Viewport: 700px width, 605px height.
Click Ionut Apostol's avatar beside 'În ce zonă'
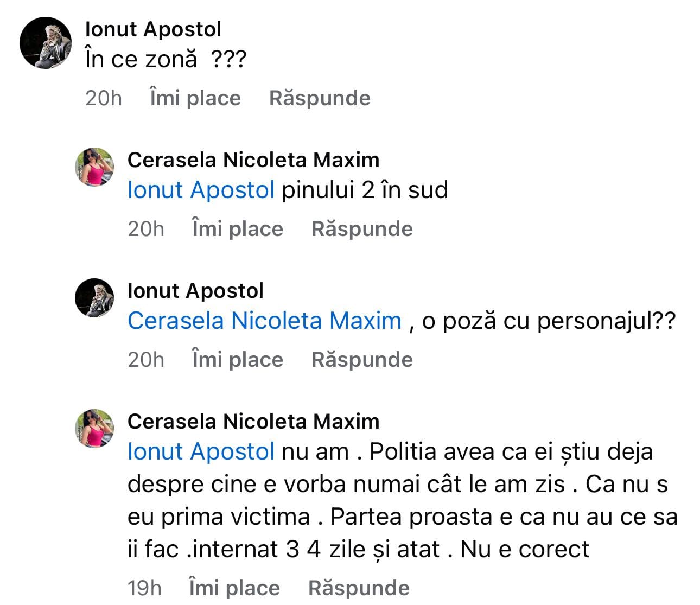46,43
